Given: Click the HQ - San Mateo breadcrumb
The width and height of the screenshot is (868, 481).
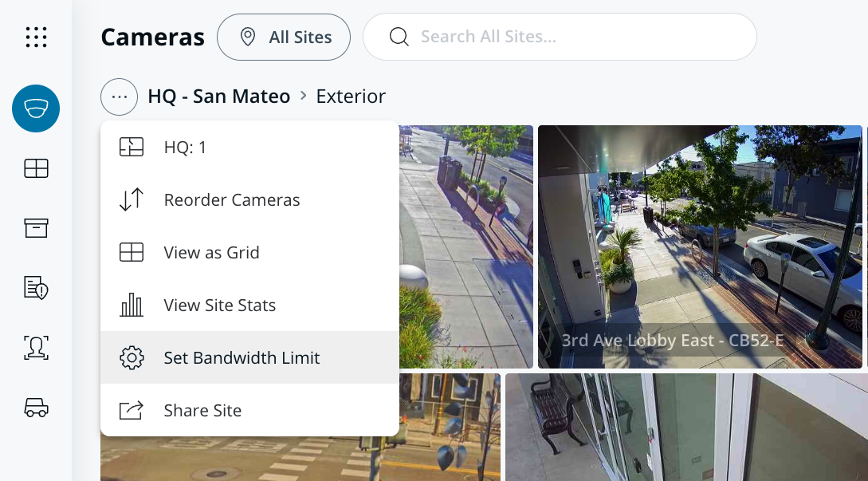Looking at the screenshot, I should tap(218, 97).
